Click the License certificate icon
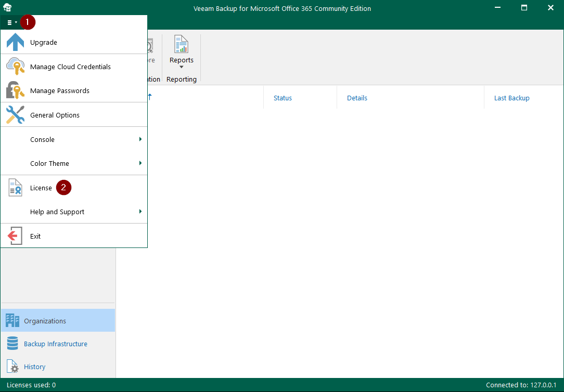This screenshot has height=392, width=564. click(15, 188)
